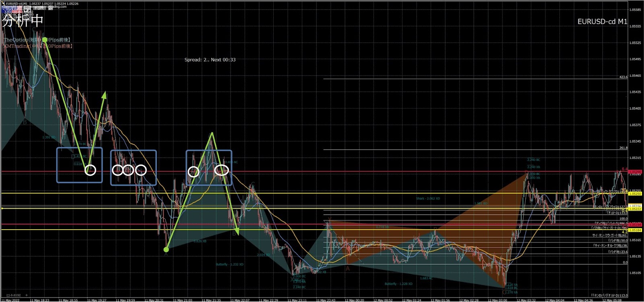
Task: Click the green dot at the downtrend start
Action: click(45, 40)
